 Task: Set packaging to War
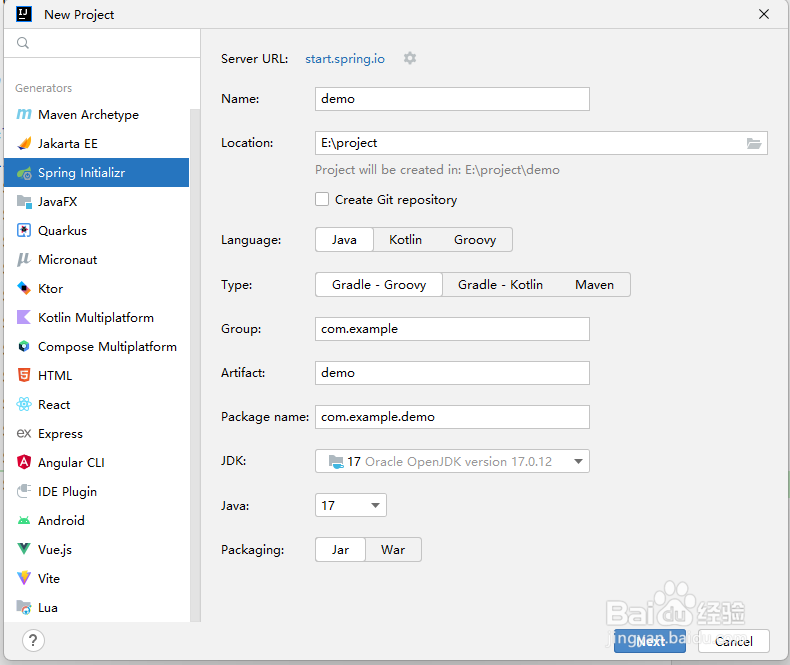[x=393, y=550]
